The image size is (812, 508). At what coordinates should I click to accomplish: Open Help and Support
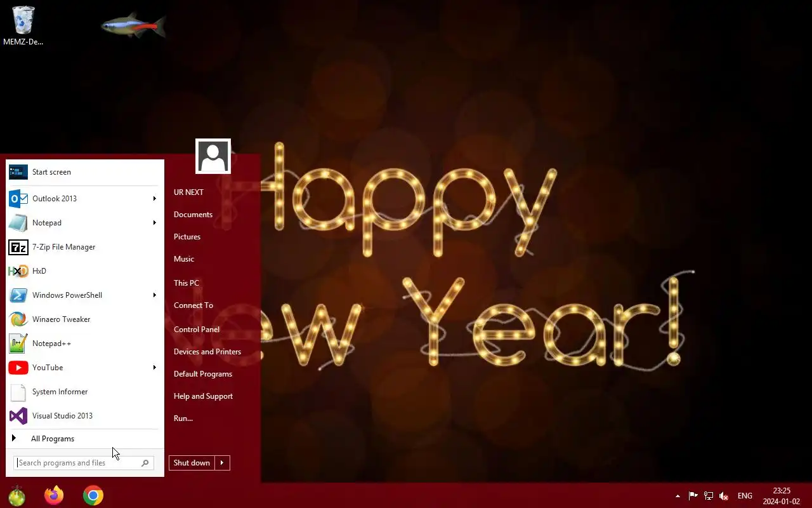click(203, 396)
